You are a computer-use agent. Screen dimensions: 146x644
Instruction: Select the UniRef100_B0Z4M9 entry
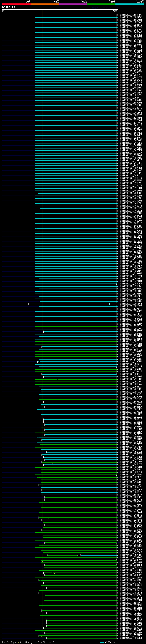click(131, 226)
